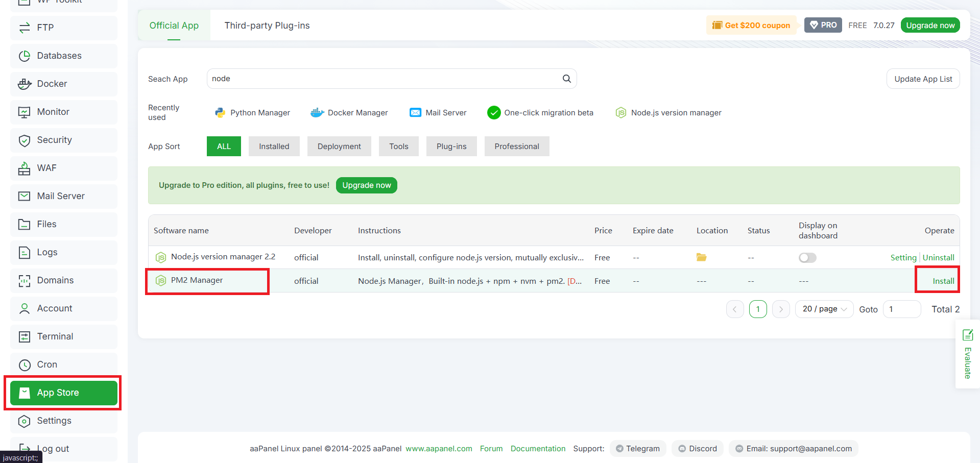Click the WAF sidebar icon
Image resolution: width=980 pixels, height=463 pixels.
[x=25, y=168]
